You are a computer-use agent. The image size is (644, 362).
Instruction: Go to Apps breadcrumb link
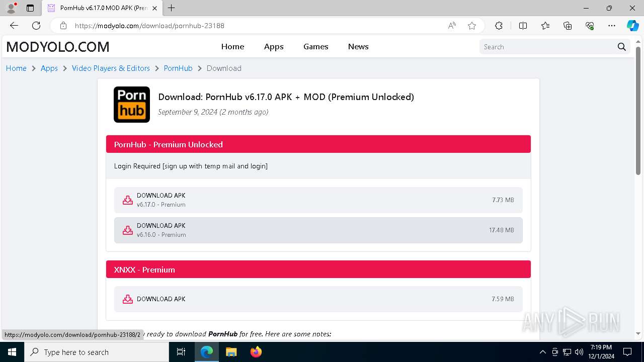pos(49,68)
